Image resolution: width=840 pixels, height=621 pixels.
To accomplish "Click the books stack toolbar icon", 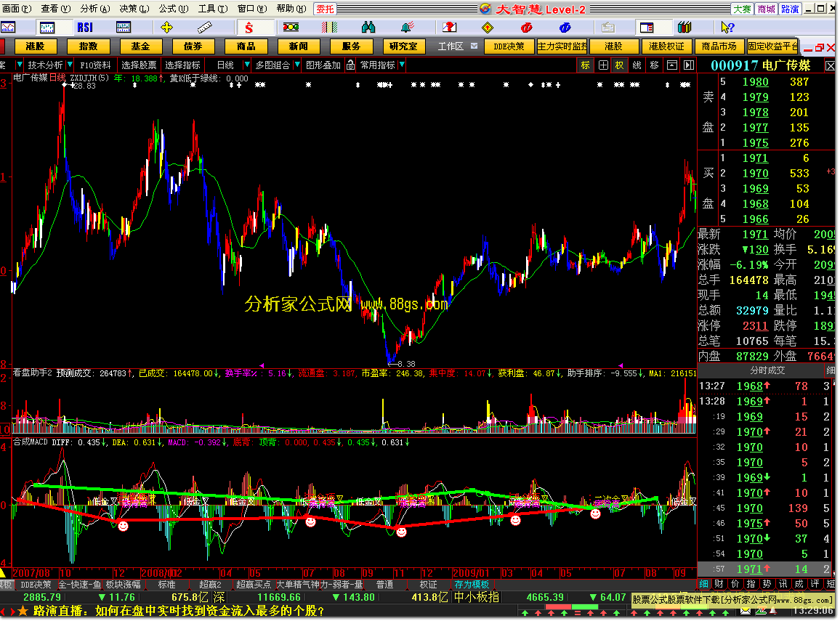I will tap(684, 28).
